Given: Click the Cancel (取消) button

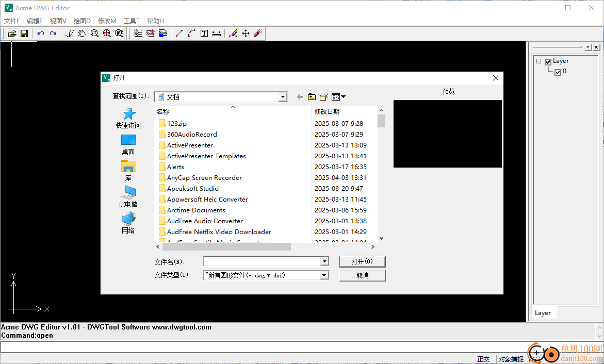Looking at the screenshot, I should (362, 275).
